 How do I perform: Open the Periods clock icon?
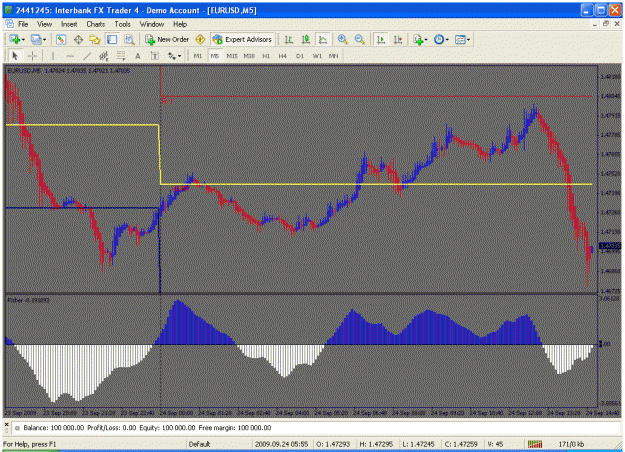pyautogui.click(x=439, y=39)
